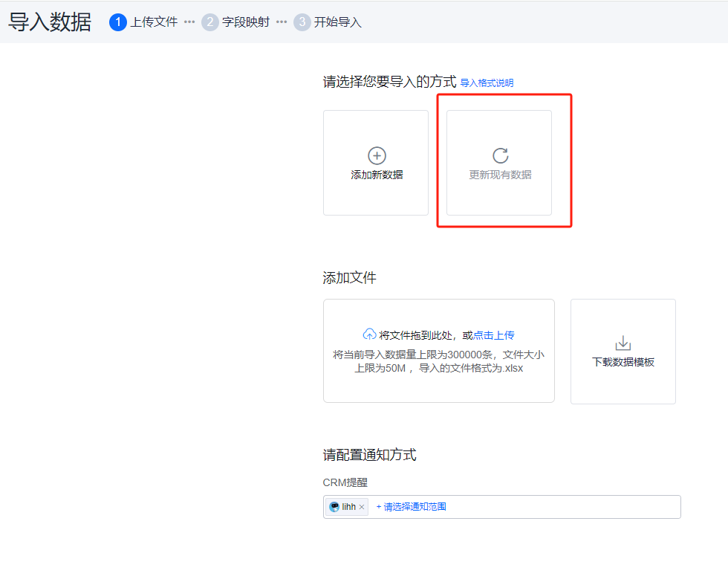The height and width of the screenshot is (582, 728).
Task: Click the plus circle icon for adding data
Action: (377, 155)
